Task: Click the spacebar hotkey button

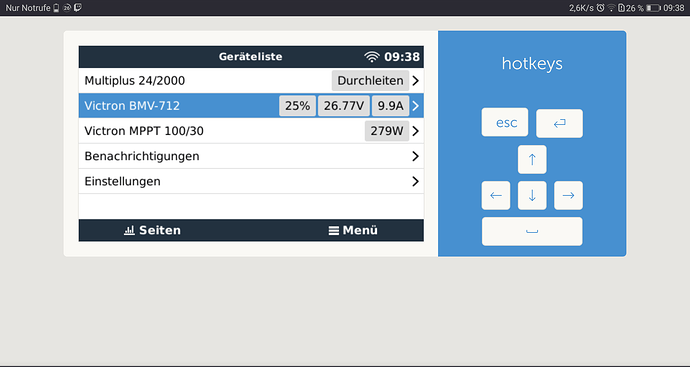Action: tap(532, 231)
